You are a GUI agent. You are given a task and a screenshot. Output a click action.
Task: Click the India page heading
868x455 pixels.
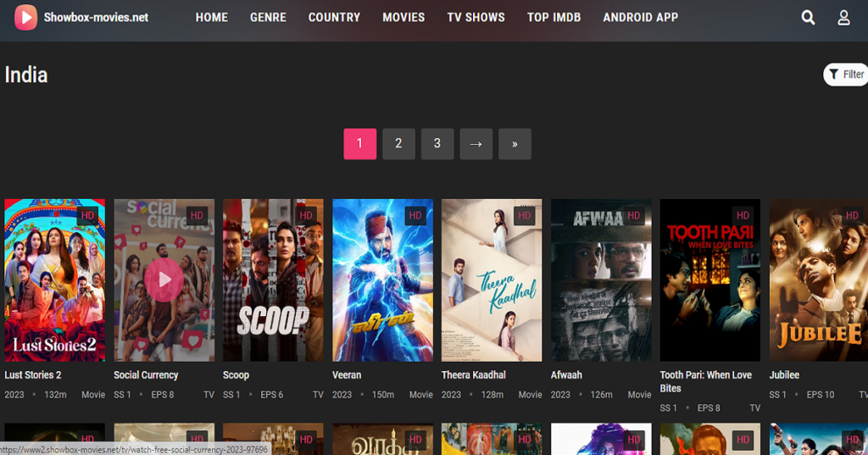26,75
